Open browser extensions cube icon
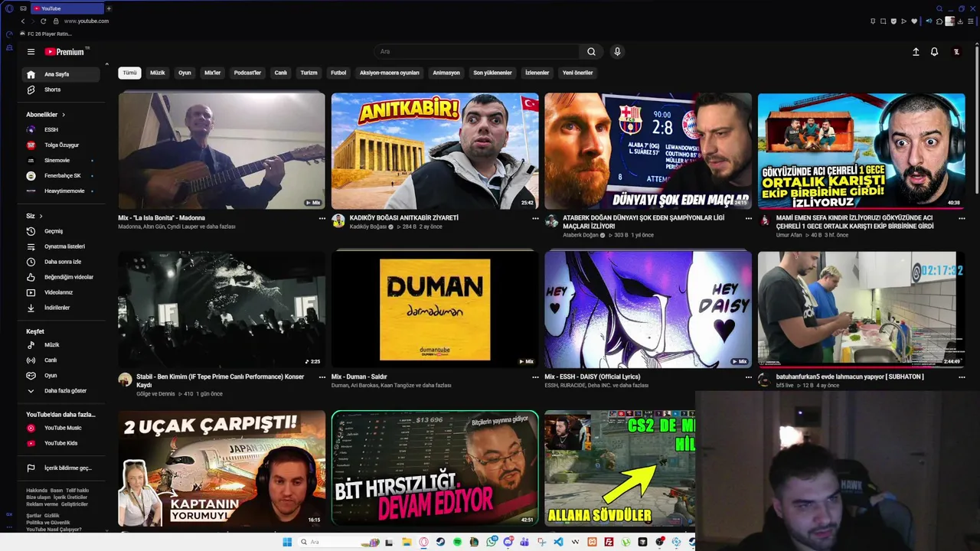Image resolution: width=980 pixels, height=551 pixels. click(x=939, y=21)
